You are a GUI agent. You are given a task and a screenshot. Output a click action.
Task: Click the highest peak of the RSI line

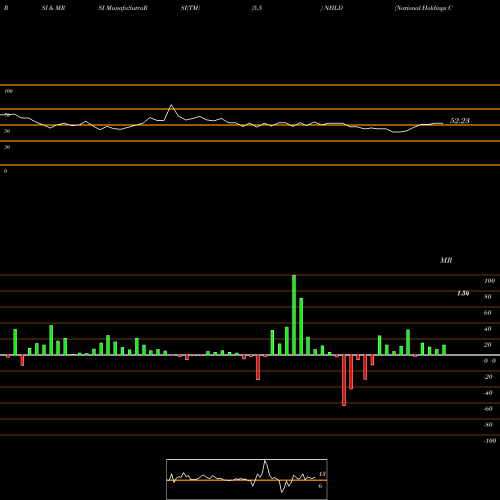coord(172,105)
